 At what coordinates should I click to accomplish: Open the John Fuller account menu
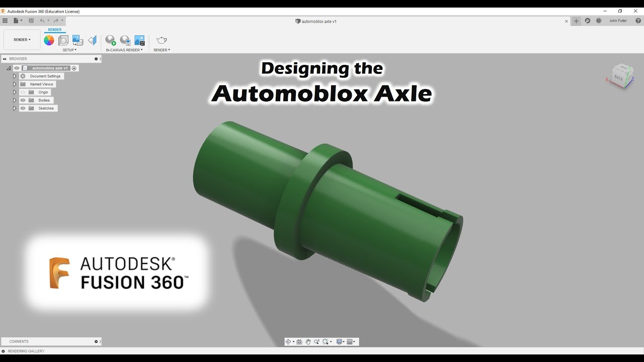coord(618,21)
